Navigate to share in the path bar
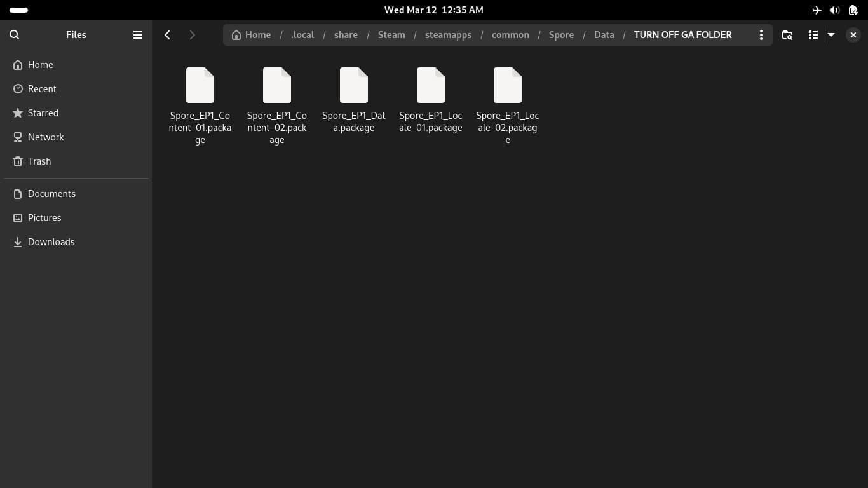 (346, 35)
